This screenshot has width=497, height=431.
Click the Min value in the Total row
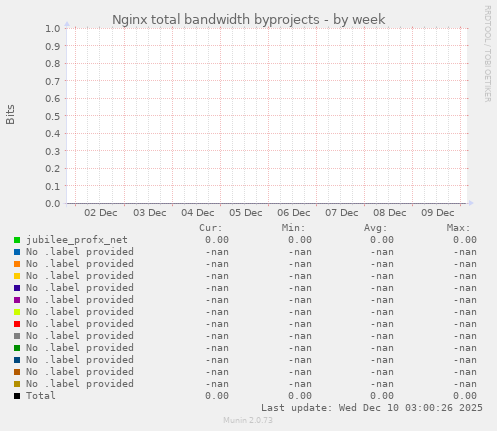(300, 396)
